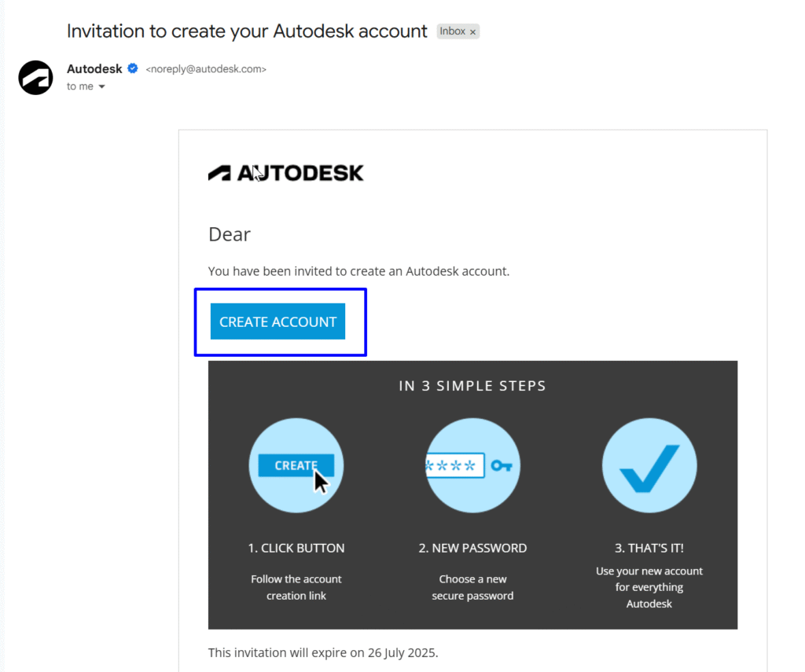Click the blue verified checkmark badge

click(132, 68)
